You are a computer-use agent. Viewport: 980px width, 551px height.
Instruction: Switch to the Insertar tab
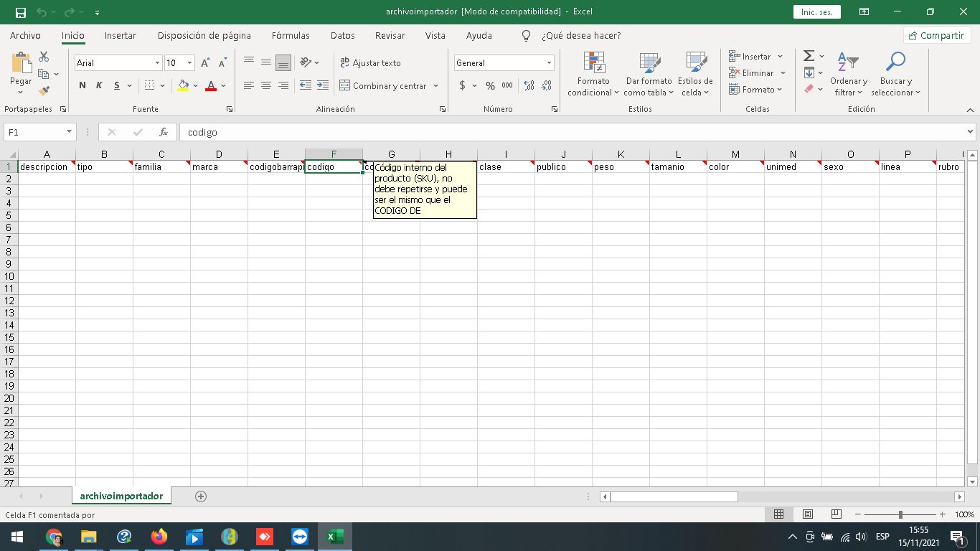(120, 35)
